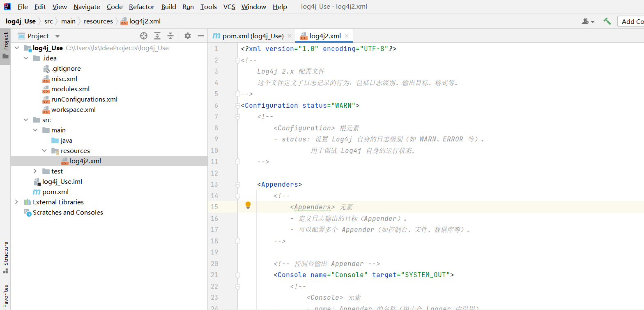Open the user account dropdown

pyautogui.click(x=588, y=21)
